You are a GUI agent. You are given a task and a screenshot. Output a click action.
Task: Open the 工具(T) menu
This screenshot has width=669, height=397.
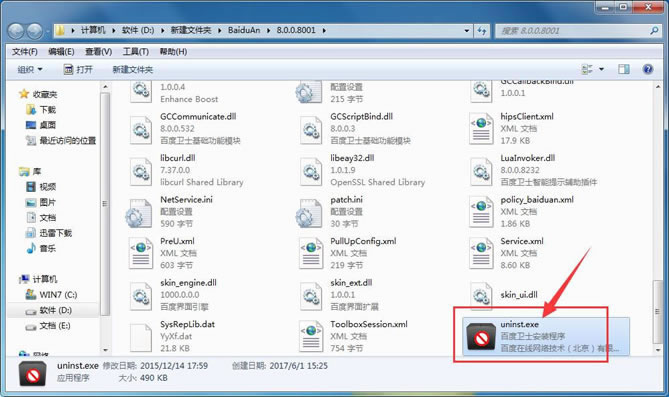pos(136,52)
